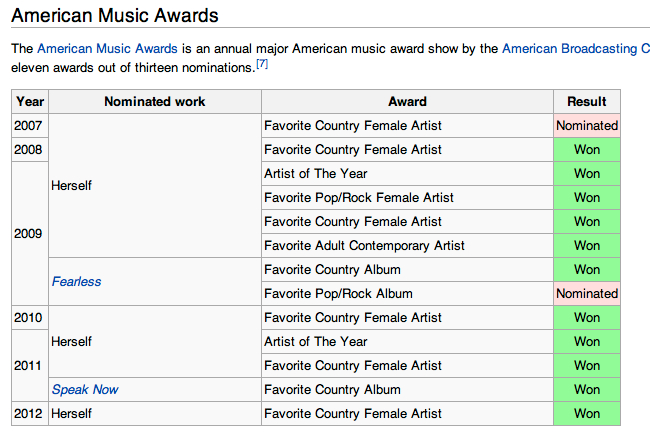Click the Year column header
This screenshot has height=441, width=650.
coord(30,102)
